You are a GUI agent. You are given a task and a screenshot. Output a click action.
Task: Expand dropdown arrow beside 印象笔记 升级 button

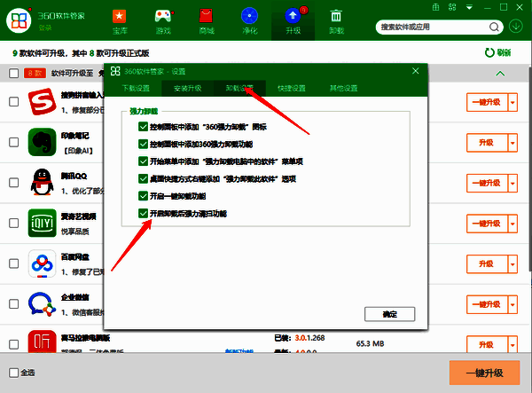pos(511,142)
